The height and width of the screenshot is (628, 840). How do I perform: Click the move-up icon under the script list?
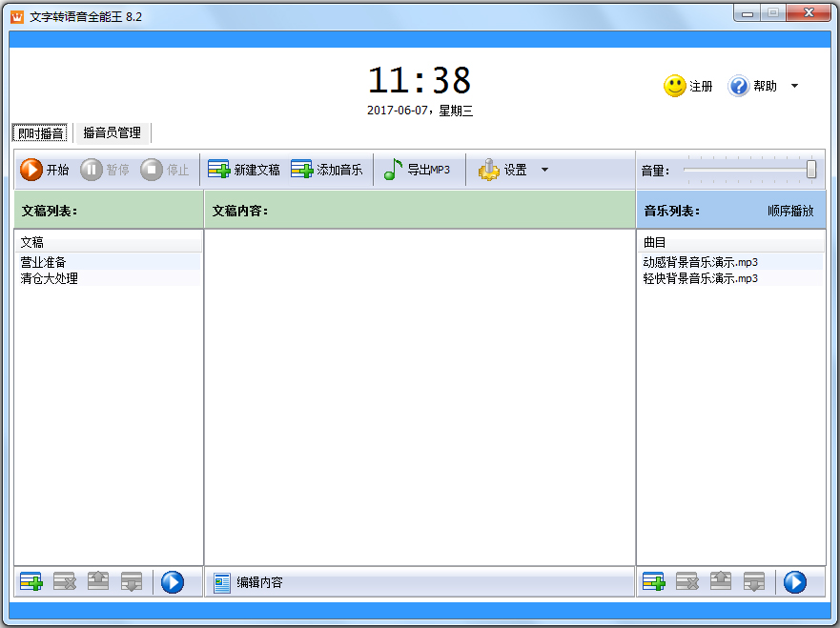(98, 580)
